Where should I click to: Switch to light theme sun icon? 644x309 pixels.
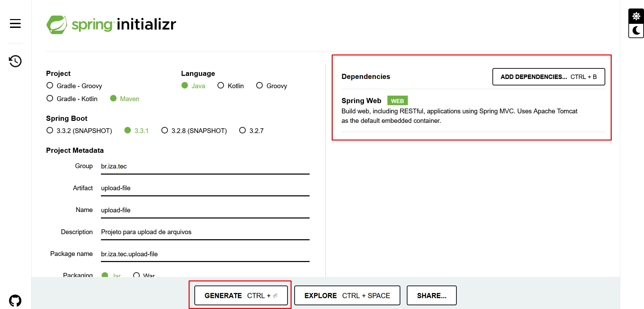coord(636,16)
